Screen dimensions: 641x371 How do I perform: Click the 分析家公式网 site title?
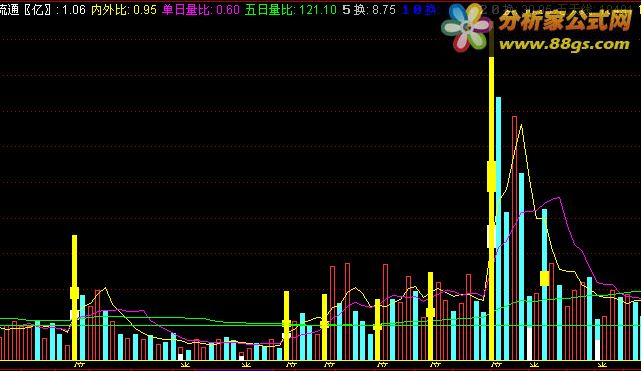565,20
